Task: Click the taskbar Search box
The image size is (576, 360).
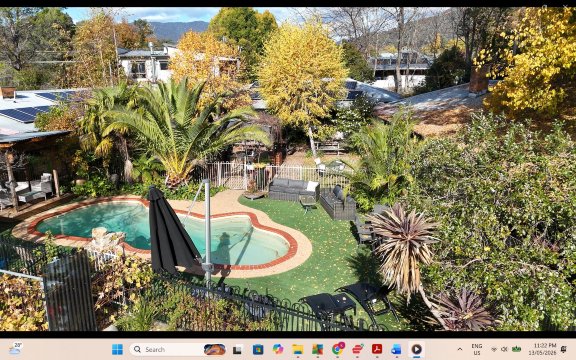Action: pyautogui.click(x=178, y=349)
